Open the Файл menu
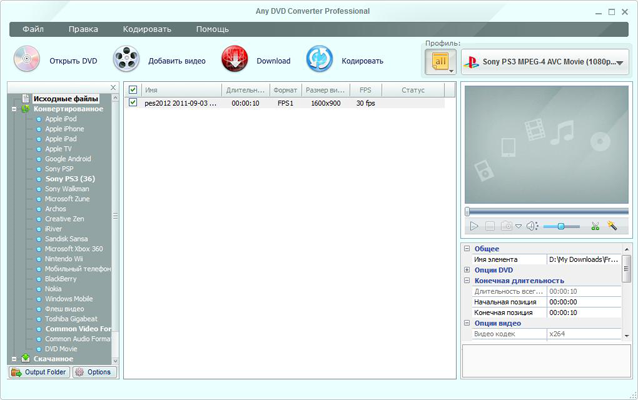 (33, 29)
